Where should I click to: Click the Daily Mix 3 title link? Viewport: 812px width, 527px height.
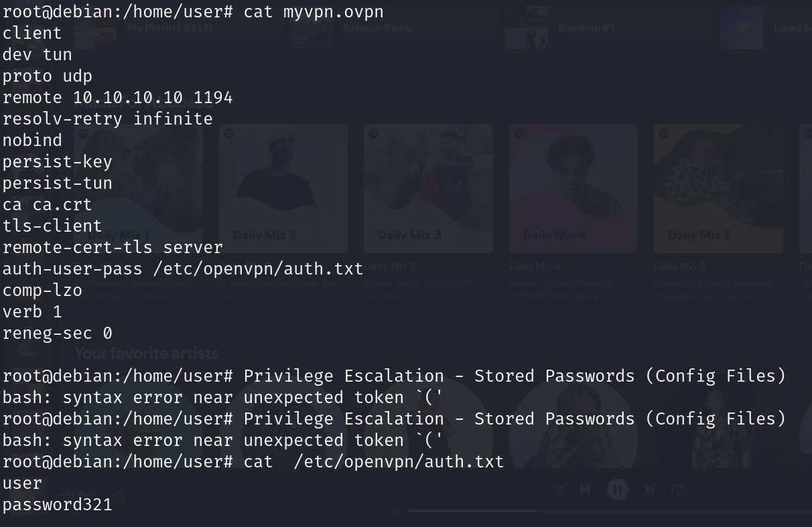click(390, 267)
